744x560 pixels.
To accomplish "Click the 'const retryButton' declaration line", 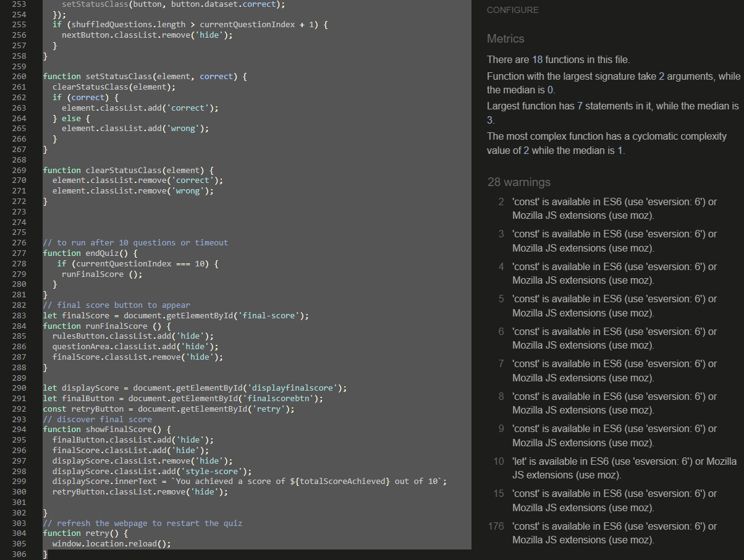I will click(169, 409).
